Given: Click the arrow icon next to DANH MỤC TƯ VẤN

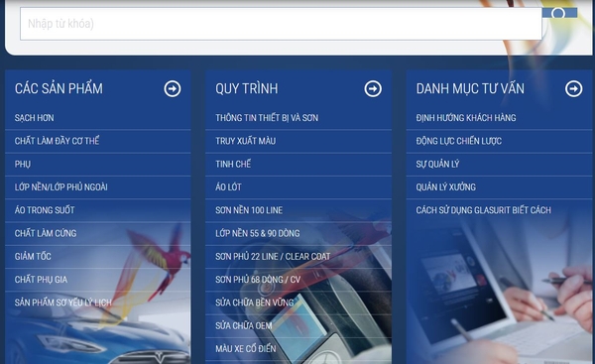Looking at the screenshot, I should [573, 89].
